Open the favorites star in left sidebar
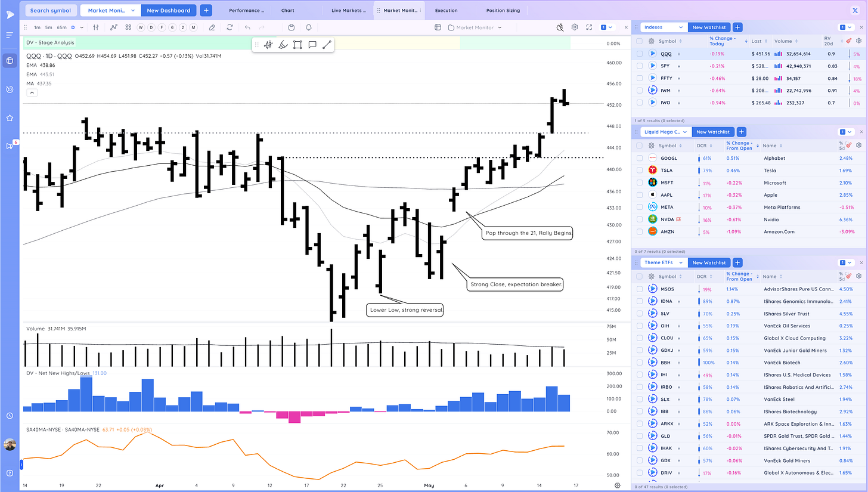Screen dimensions: 868x492 tap(10, 118)
